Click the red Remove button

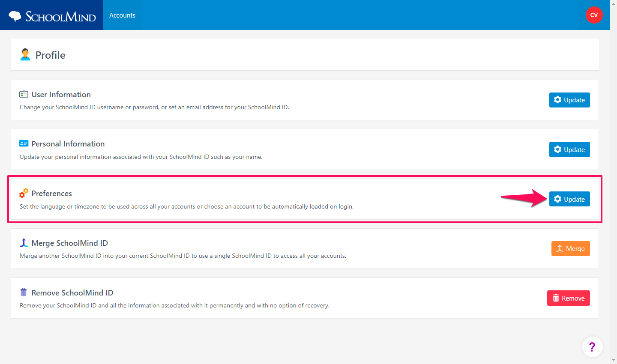tap(568, 298)
